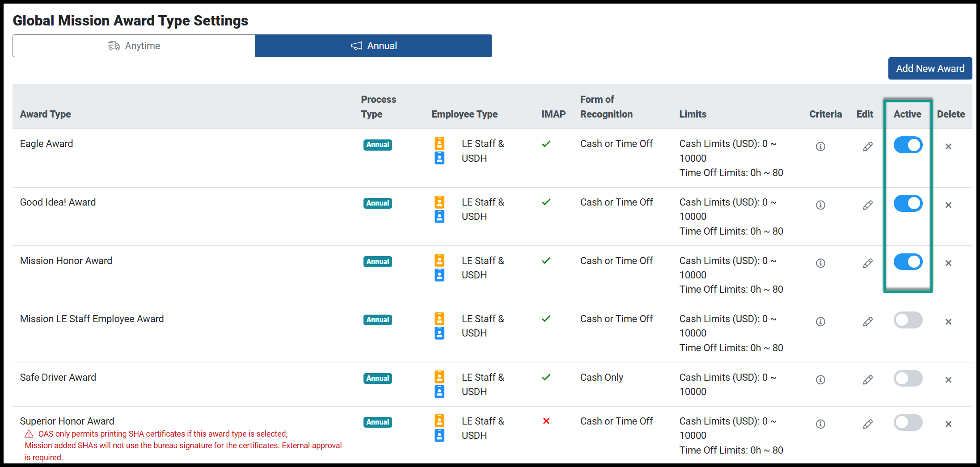Click orange LE Staff icon in Eagle Award row
Image resolution: width=980 pixels, height=467 pixels.
click(439, 143)
